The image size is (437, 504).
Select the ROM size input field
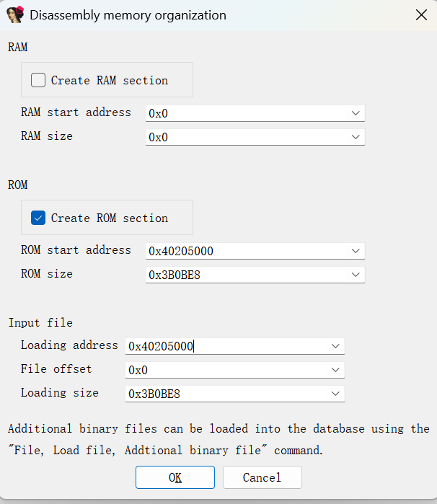[245, 275]
